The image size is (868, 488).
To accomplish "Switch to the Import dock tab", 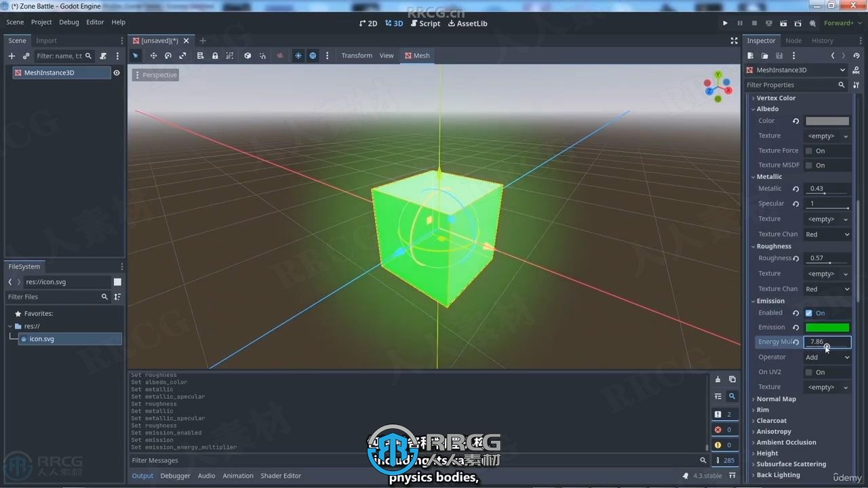I will (47, 41).
